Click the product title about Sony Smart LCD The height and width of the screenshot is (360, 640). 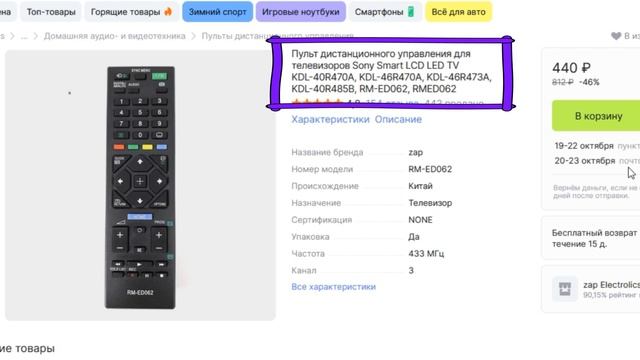[x=391, y=71]
